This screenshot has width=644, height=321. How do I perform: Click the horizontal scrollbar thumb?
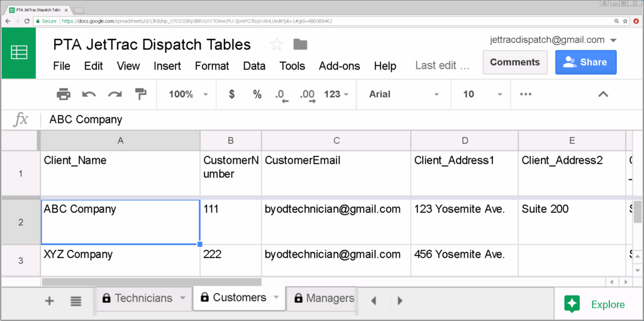pos(151,282)
